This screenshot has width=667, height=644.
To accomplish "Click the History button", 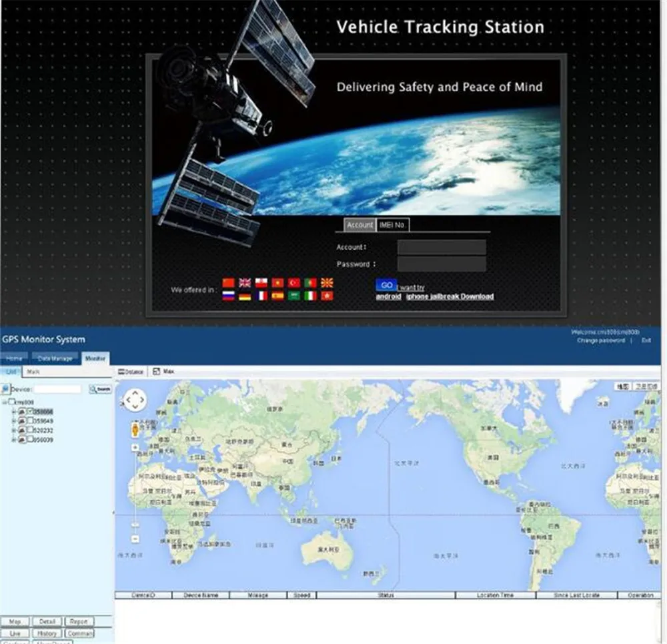I will pos(47,633).
